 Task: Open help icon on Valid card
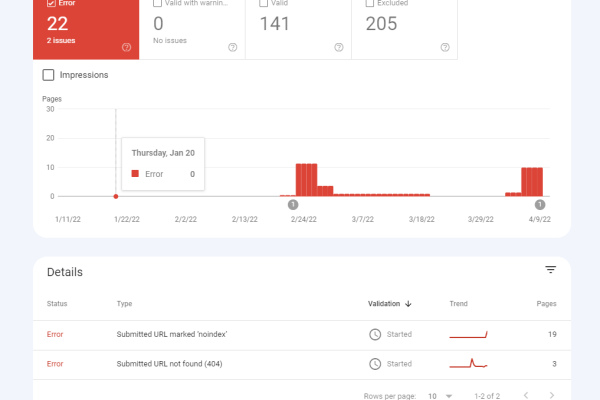click(339, 47)
